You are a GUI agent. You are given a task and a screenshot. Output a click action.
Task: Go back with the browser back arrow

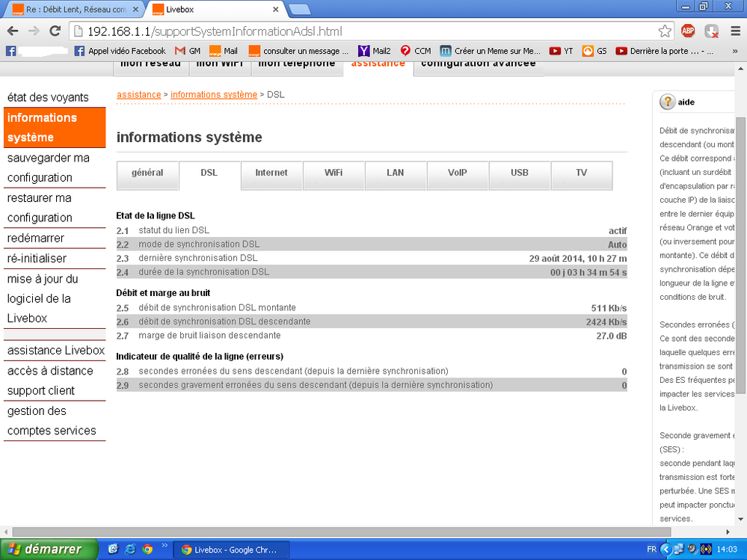(13, 31)
